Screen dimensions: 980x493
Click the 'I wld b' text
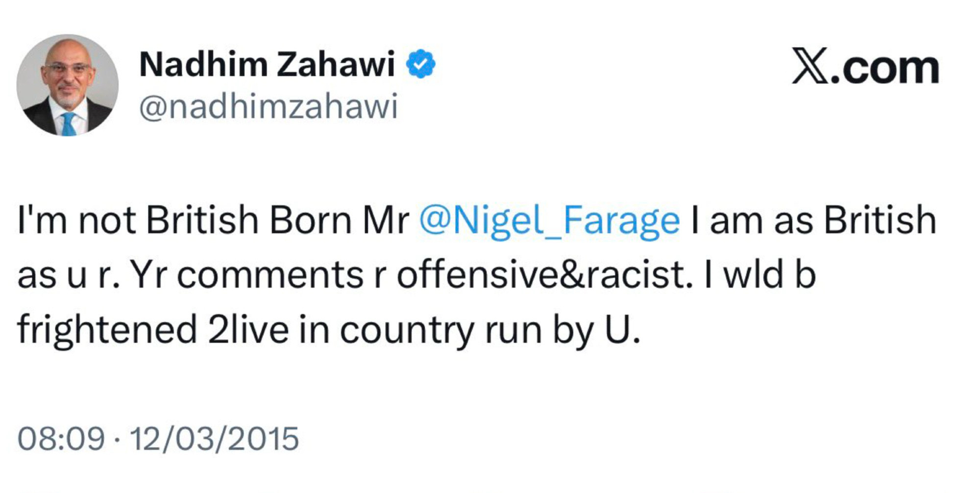[x=759, y=275]
